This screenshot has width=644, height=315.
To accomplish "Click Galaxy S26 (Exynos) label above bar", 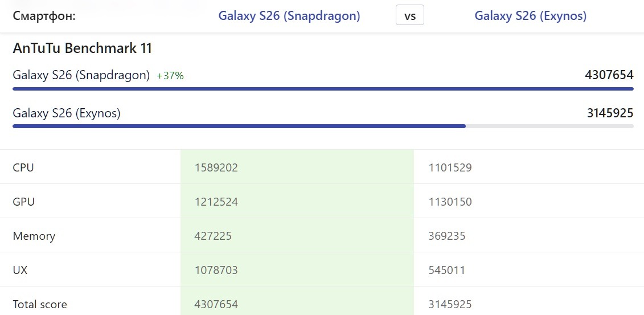I will click(x=67, y=113).
